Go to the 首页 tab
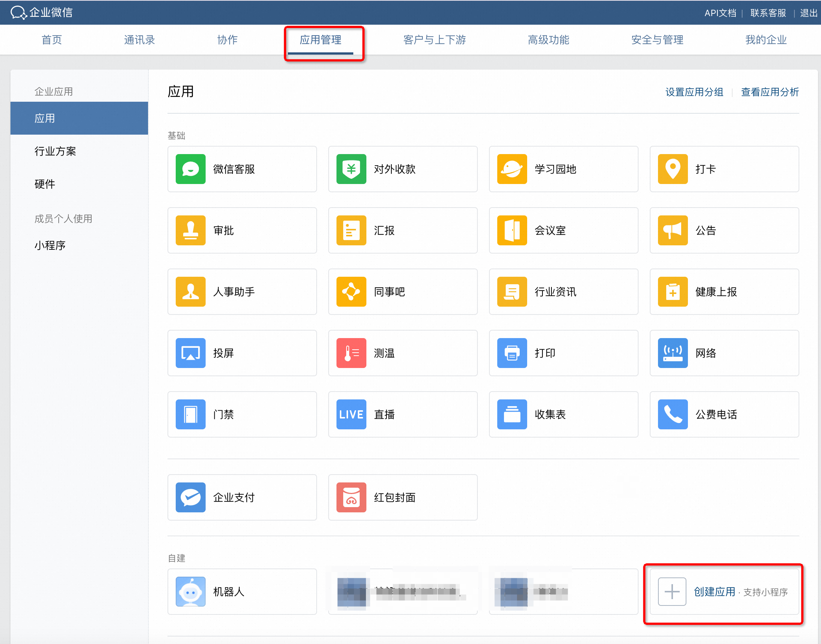The width and height of the screenshot is (821, 644). tap(52, 40)
